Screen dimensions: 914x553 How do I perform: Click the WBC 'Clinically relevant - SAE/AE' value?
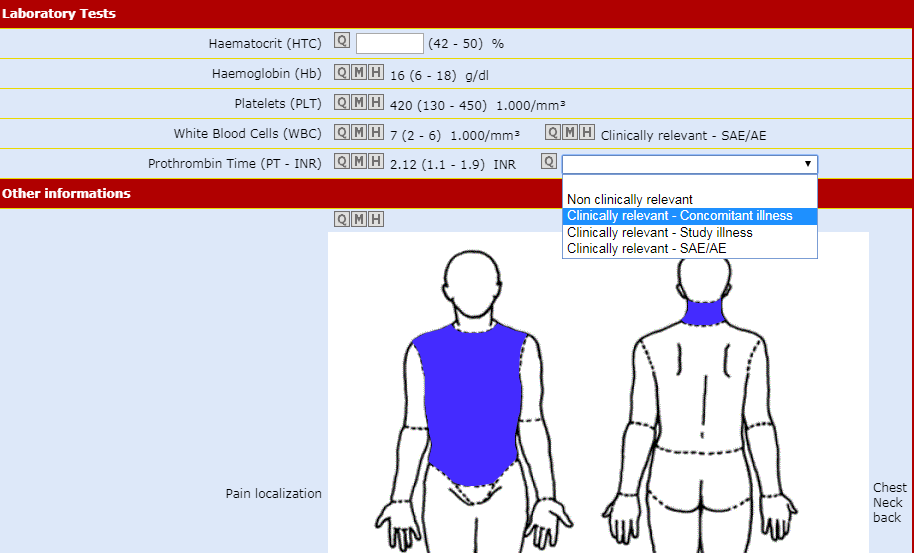pyautogui.click(x=683, y=136)
